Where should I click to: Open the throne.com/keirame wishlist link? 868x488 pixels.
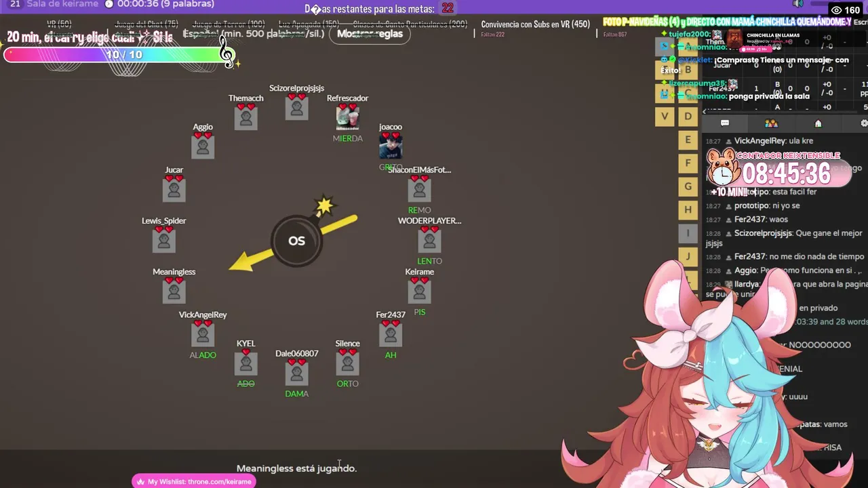point(194,481)
